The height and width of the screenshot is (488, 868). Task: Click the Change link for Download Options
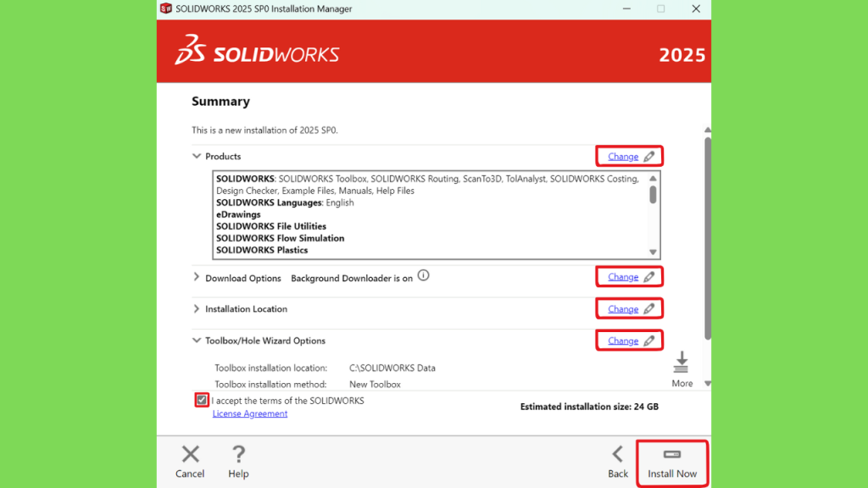click(x=623, y=277)
